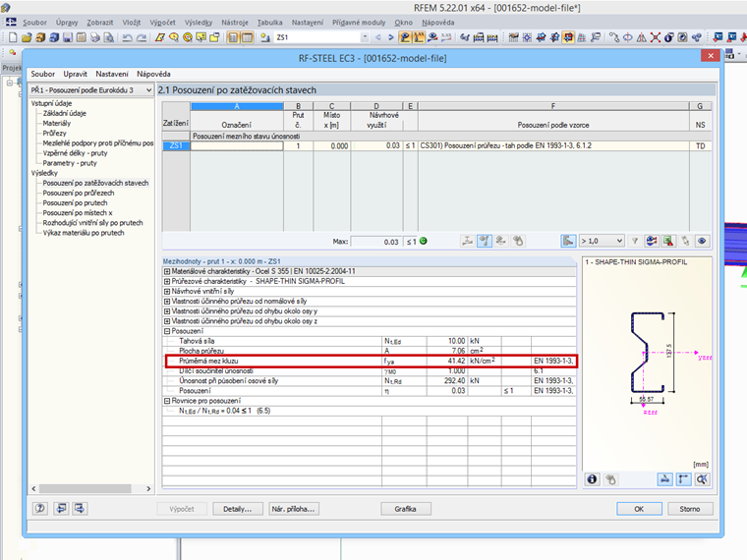
Task: Click the Redo arrow in main toolbar
Action: pos(141,37)
